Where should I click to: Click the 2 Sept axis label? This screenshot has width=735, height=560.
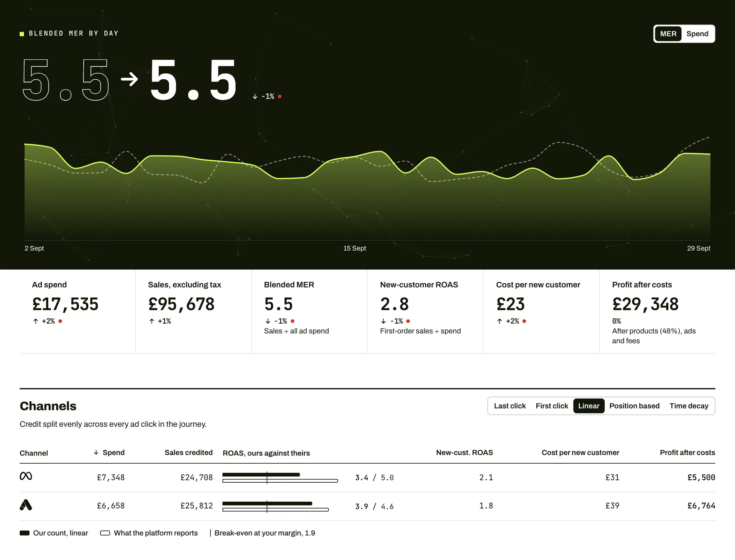[x=34, y=248]
